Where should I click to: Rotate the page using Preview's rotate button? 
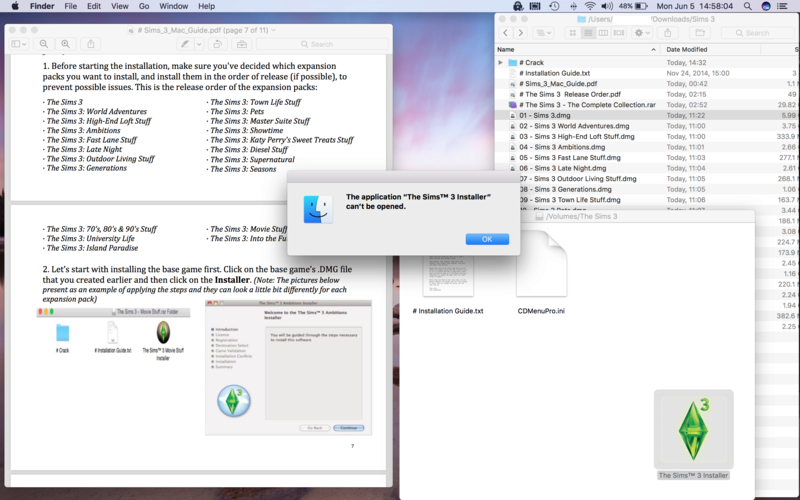click(x=217, y=44)
